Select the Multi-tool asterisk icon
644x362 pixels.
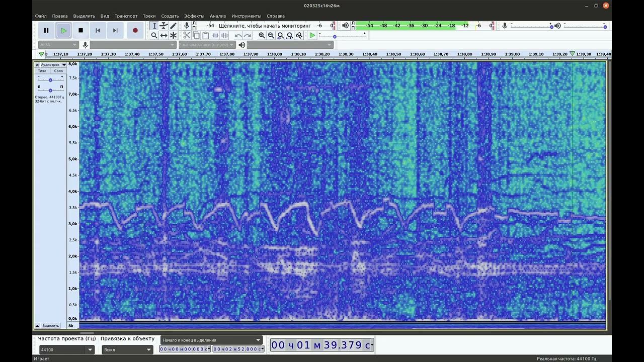click(x=174, y=35)
